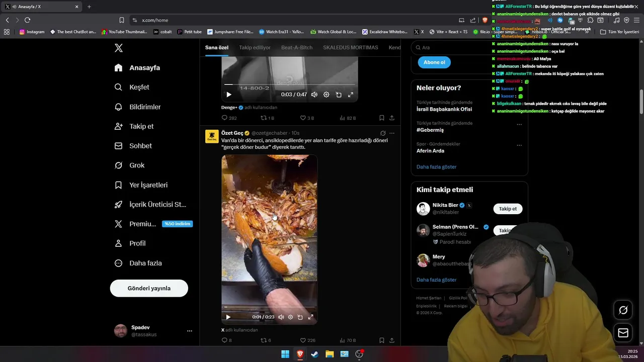Switch to the Takip ediliyor tab
644x362 pixels.
(x=255, y=47)
